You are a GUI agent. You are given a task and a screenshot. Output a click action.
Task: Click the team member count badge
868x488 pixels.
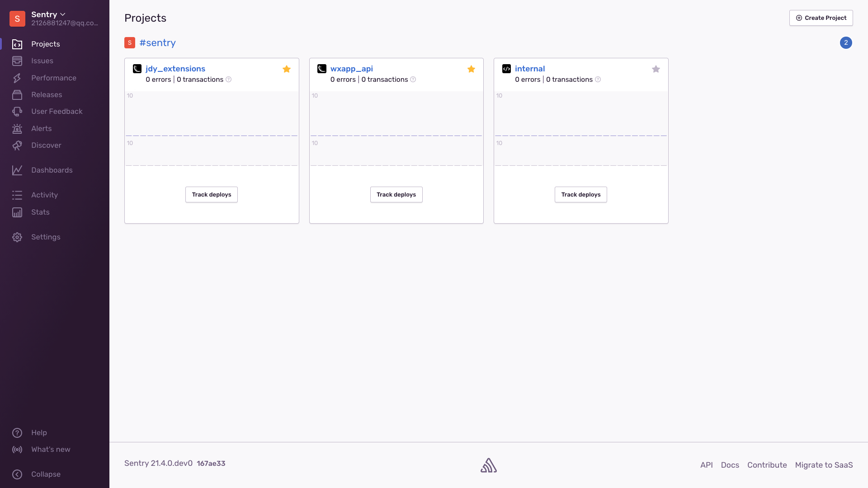click(846, 43)
